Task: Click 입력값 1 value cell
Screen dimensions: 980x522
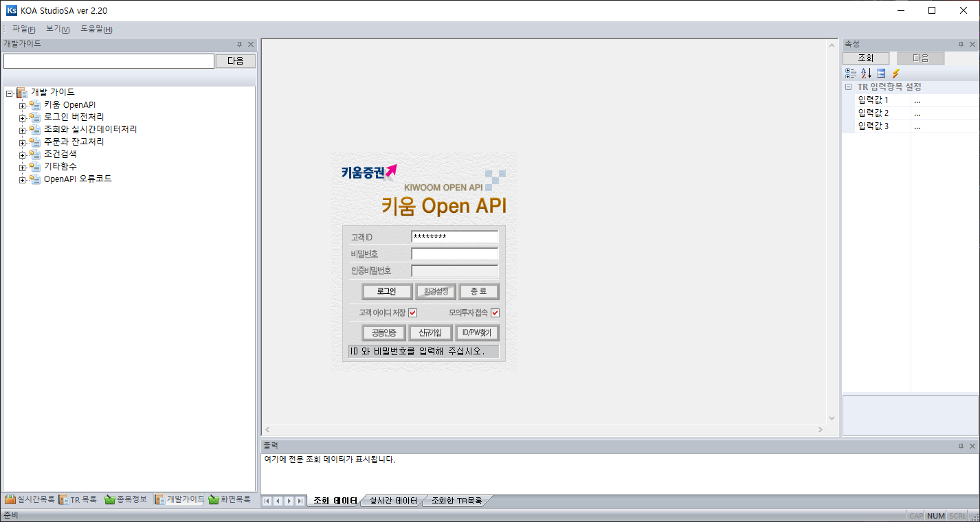Action: 945,100
